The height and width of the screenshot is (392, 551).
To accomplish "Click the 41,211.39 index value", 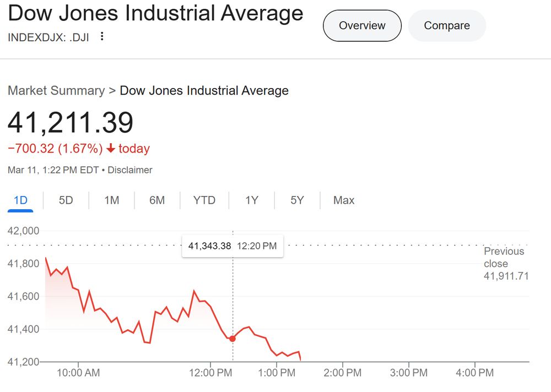I will tap(71, 123).
